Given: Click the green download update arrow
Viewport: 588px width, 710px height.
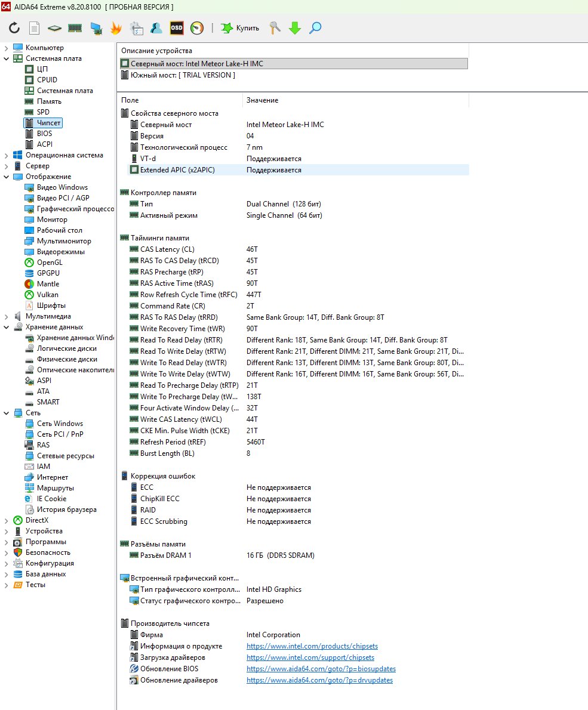Looking at the screenshot, I should pos(295,28).
